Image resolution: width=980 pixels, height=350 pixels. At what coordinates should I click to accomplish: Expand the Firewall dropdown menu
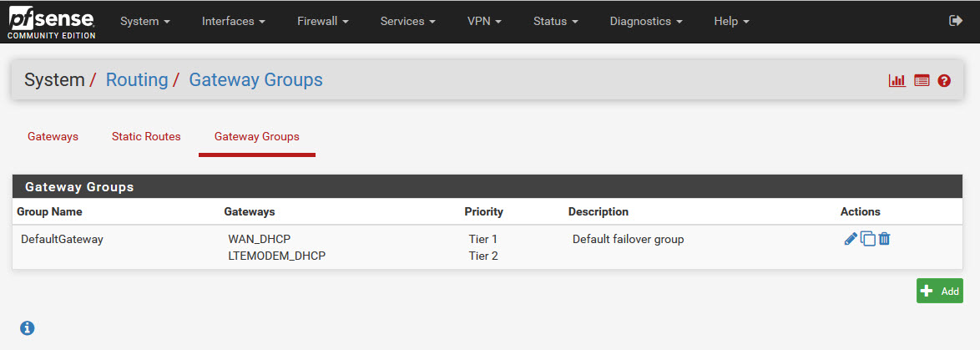click(322, 22)
